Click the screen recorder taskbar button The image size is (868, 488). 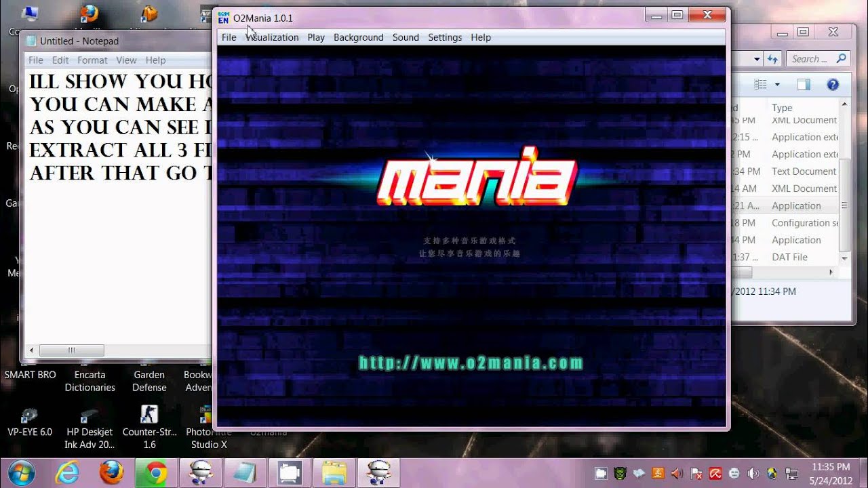(290, 472)
